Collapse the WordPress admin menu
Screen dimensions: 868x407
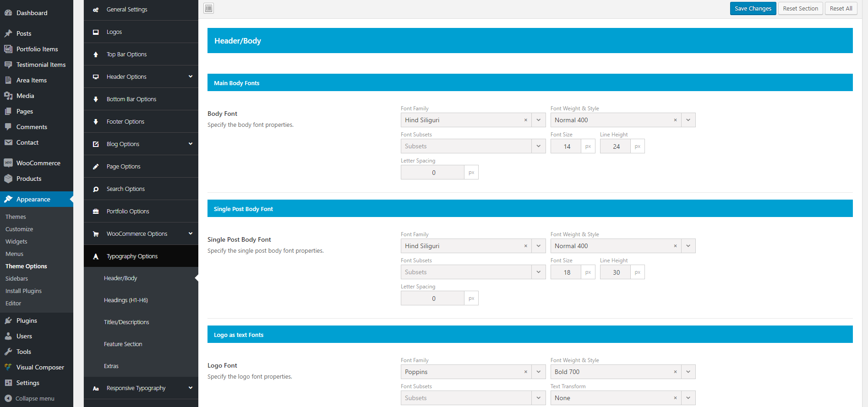[x=29, y=398]
